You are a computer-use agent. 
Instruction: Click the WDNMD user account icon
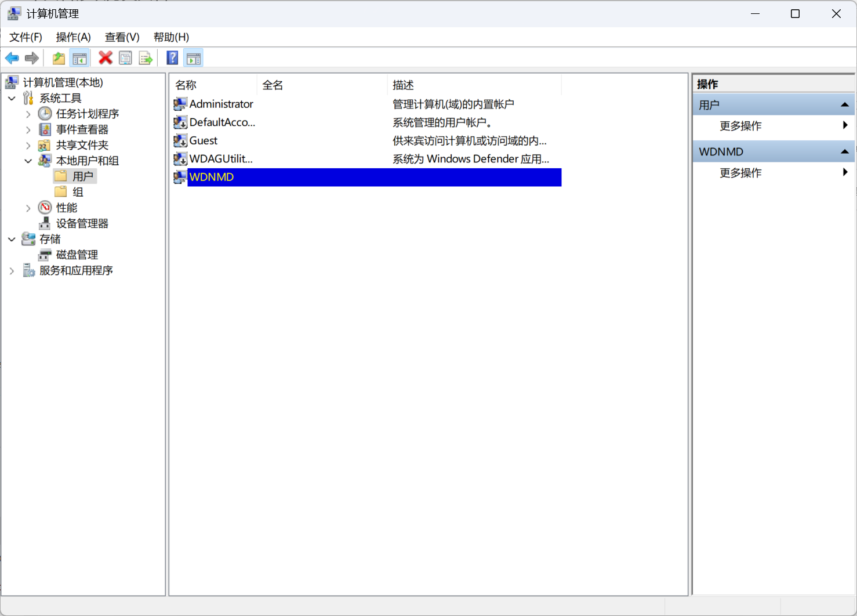tap(180, 177)
